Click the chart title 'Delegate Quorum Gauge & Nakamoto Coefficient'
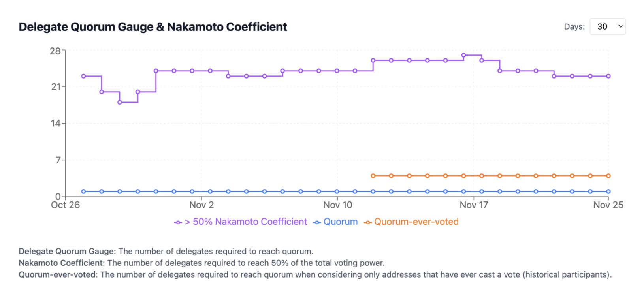Image resolution: width=644 pixels, height=293 pixels. pyautogui.click(x=153, y=27)
